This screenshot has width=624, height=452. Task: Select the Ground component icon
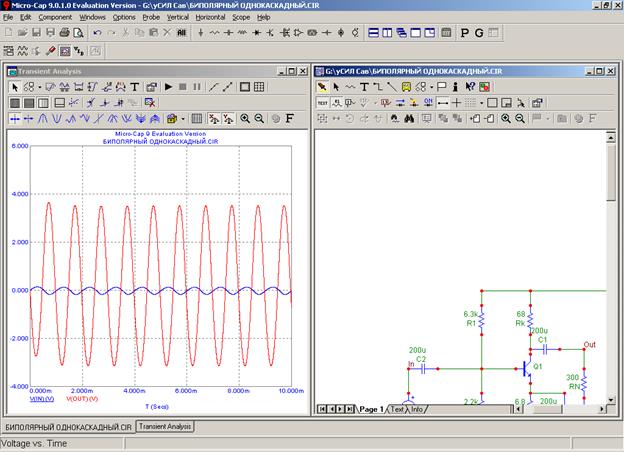click(201, 33)
